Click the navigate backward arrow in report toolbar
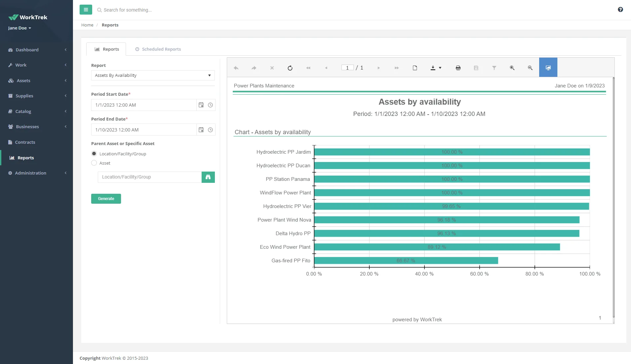Viewport: 631px width, 364px height. [236, 68]
